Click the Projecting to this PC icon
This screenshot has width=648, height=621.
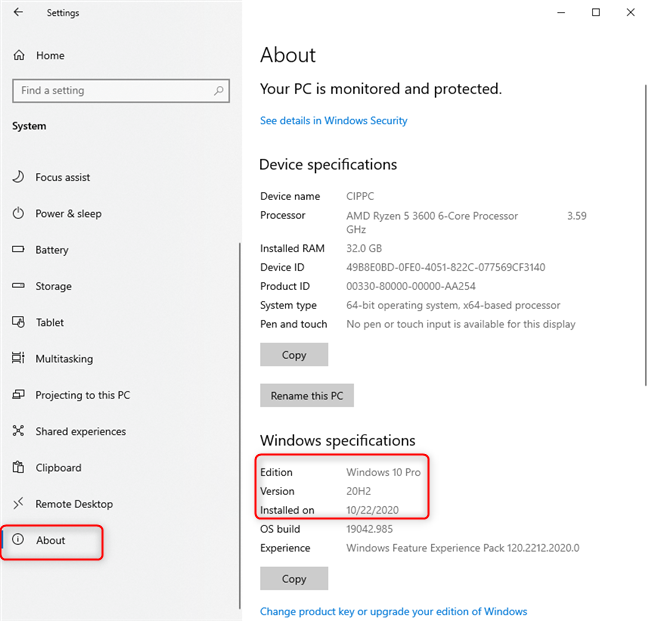(18, 394)
